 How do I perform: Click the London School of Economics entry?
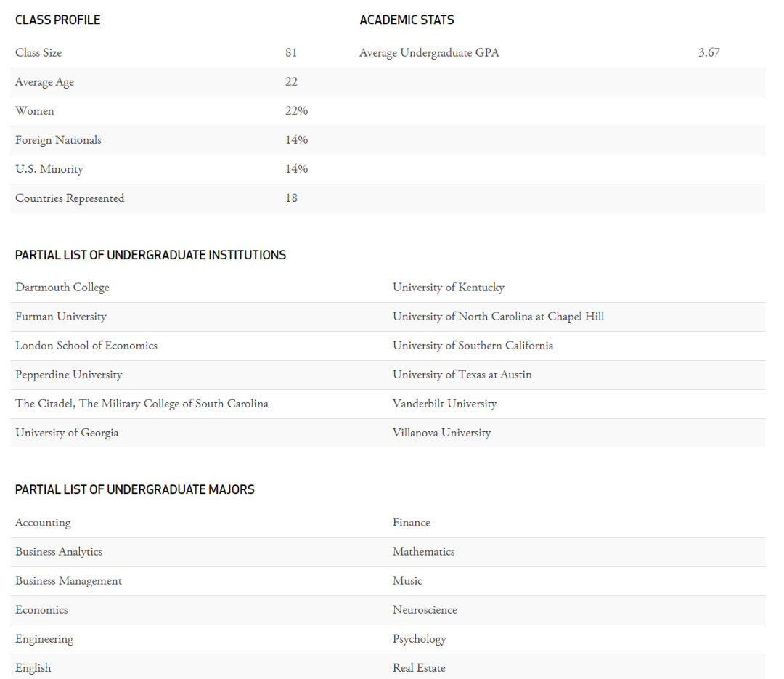tap(86, 346)
